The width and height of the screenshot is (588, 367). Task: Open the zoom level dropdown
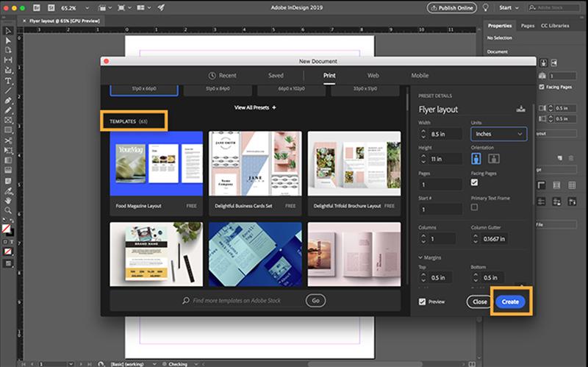click(x=87, y=8)
